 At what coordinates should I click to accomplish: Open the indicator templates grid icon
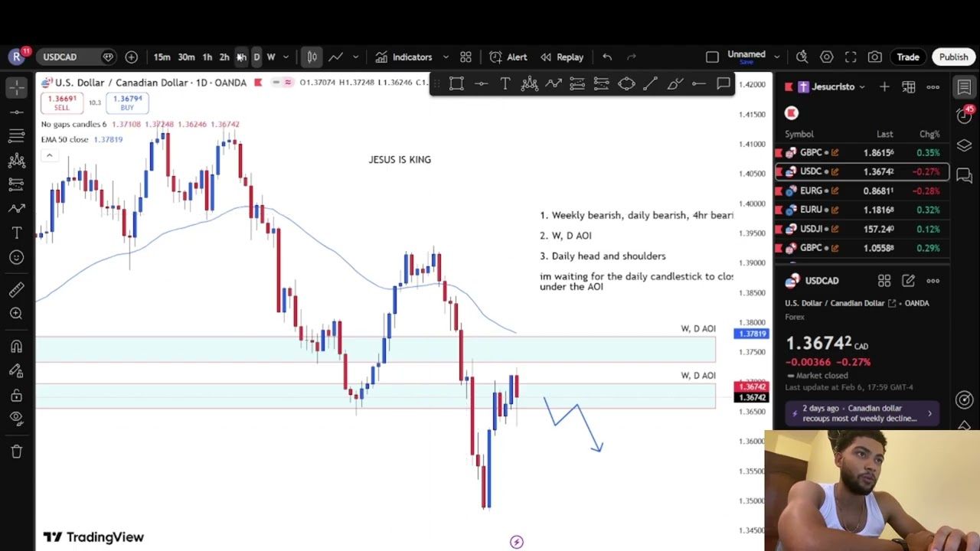coord(465,57)
